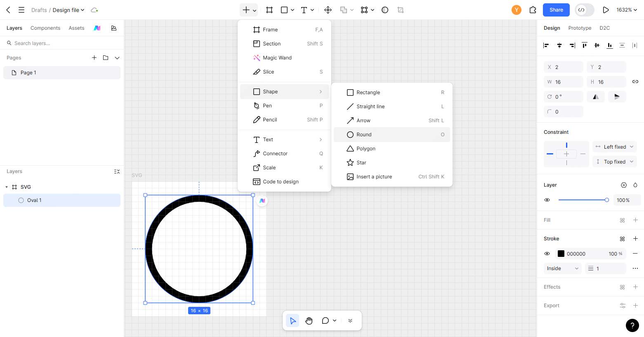Collapse the Pages list chevron
This screenshot has width=644, height=337.
(117, 58)
